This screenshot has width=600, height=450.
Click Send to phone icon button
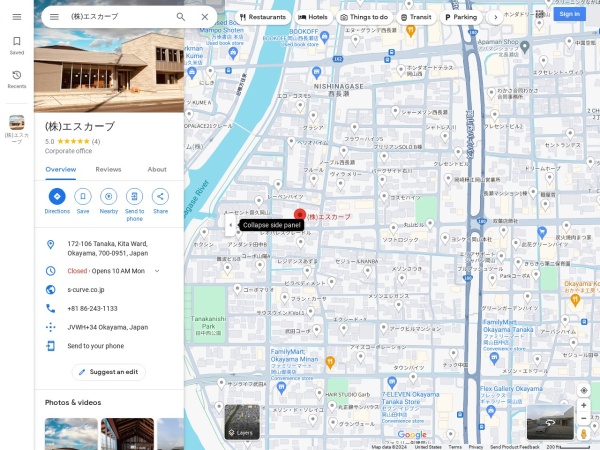[x=134, y=205]
